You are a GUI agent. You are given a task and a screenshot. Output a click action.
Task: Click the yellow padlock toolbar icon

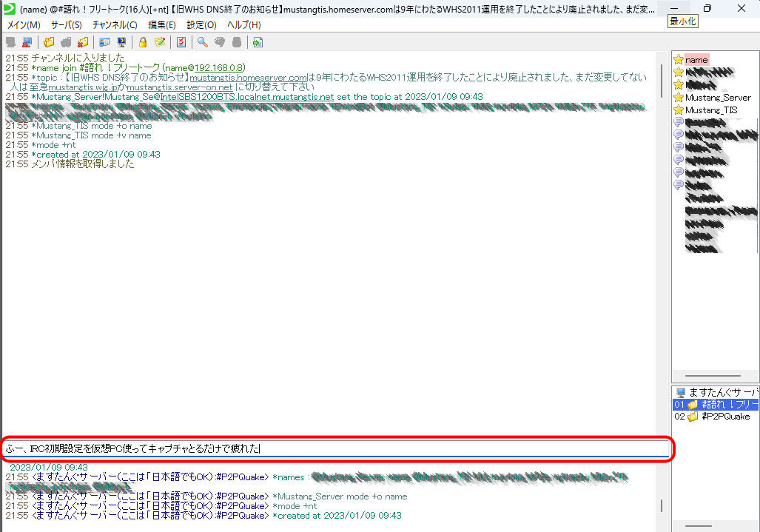click(x=143, y=42)
